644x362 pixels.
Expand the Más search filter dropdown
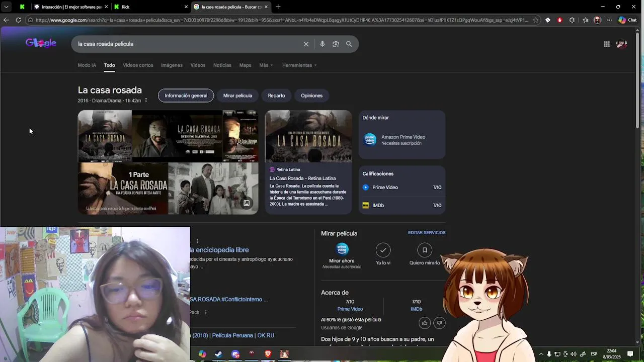[x=266, y=65]
